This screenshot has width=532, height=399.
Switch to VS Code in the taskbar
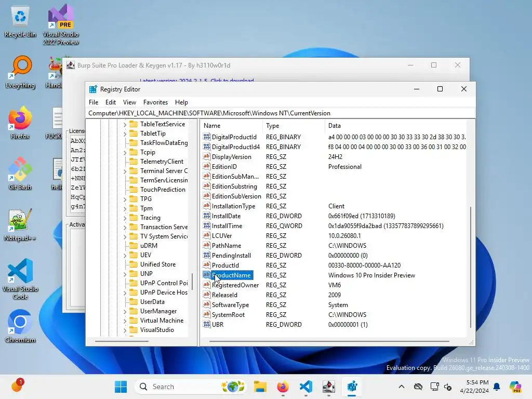tap(305, 387)
